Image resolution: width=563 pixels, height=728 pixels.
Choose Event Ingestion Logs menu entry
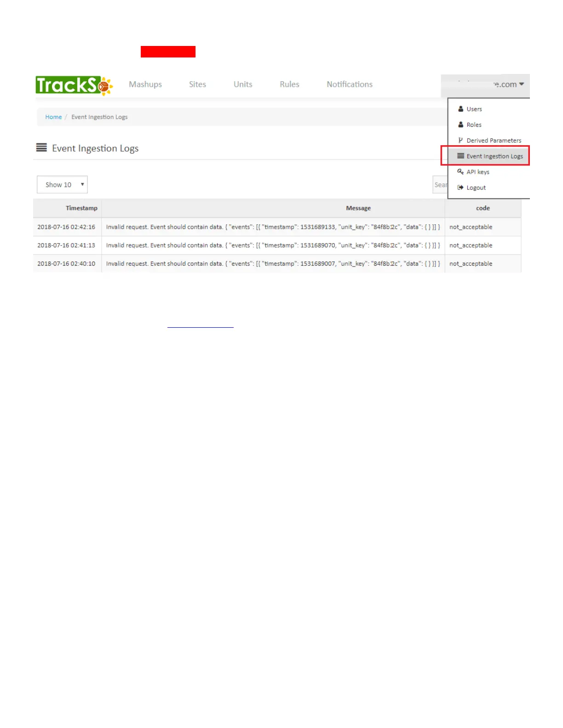[494, 156]
